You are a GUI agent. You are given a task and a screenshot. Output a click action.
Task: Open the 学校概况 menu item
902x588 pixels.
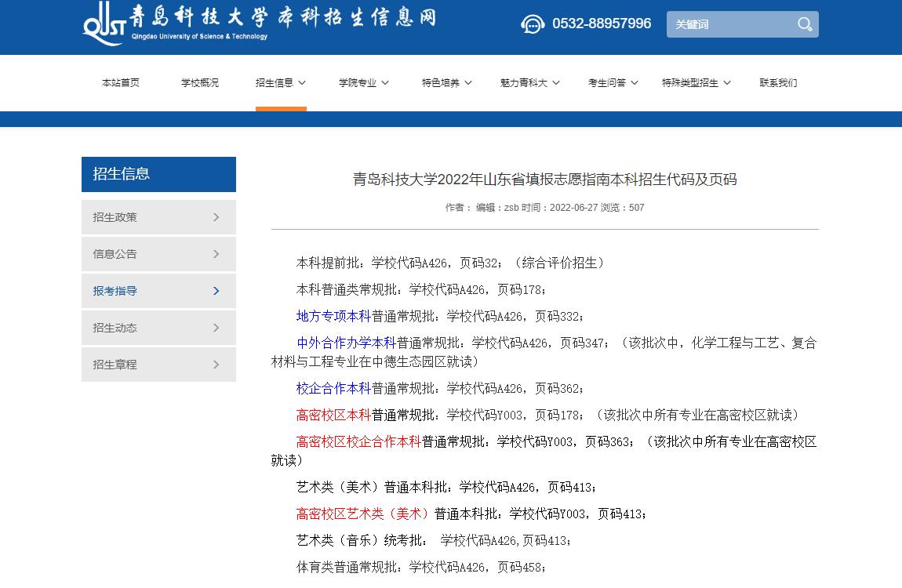[199, 83]
